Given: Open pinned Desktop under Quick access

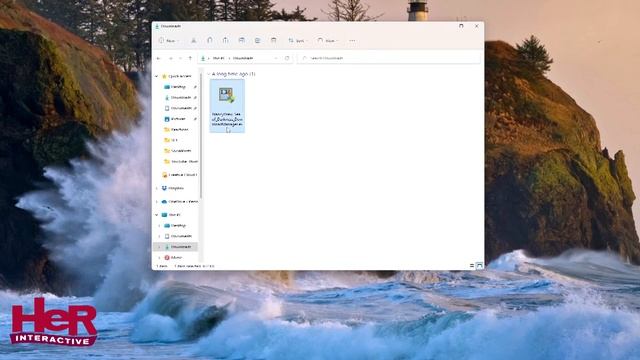Looking at the screenshot, I should coord(178,87).
